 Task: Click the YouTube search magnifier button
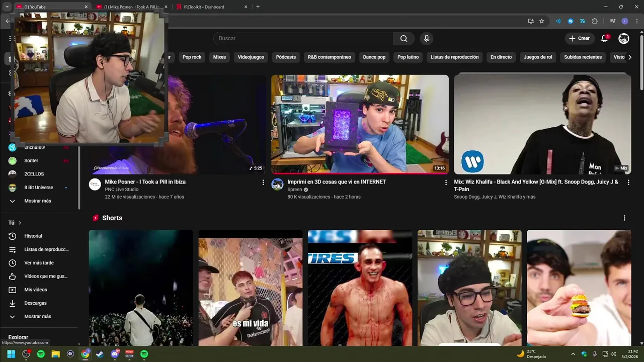(x=404, y=38)
